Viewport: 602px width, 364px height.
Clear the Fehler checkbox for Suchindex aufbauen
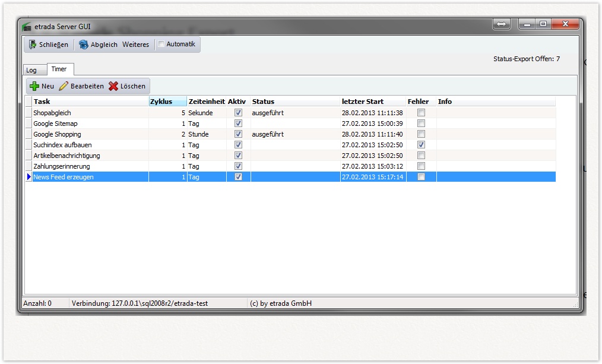click(x=421, y=144)
